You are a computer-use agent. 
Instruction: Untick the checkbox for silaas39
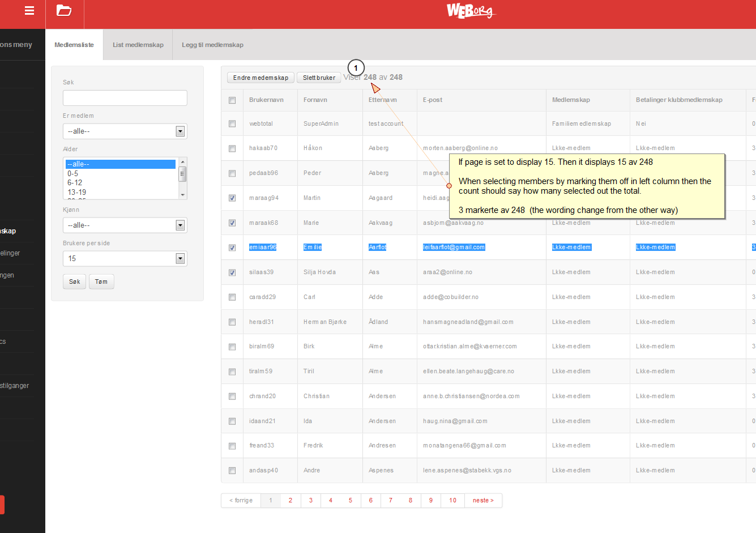232,272
